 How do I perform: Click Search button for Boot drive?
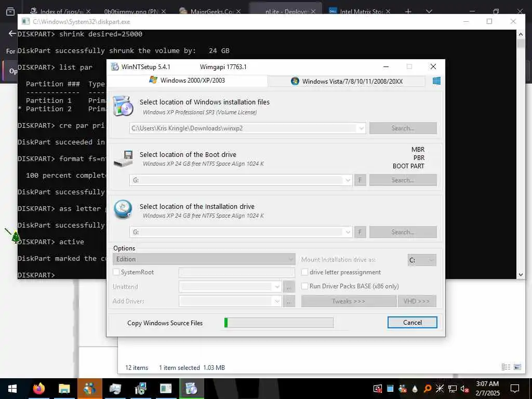coord(403,180)
